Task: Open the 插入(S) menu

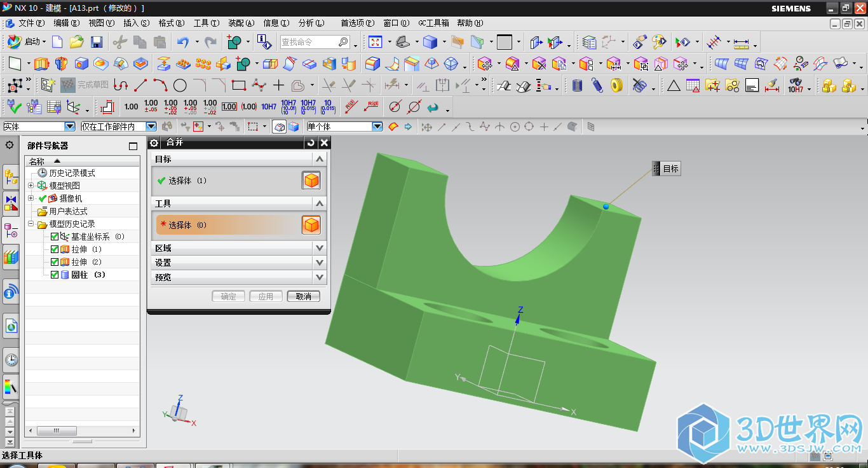Action: [x=137, y=23]
